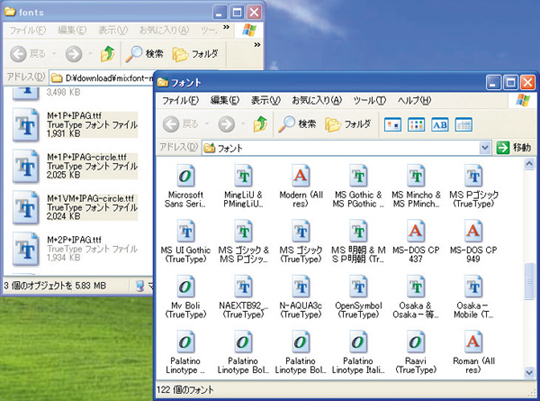Screen dimensions: 540x401
Task: Select Mv Boli (TrueType) font icon
Action: [x=185, y=287]
